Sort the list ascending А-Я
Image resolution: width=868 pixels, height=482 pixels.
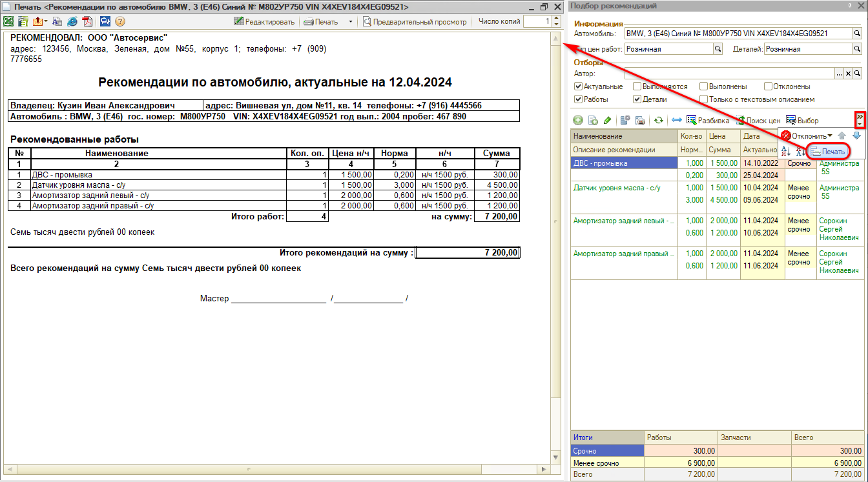(786, 152)
